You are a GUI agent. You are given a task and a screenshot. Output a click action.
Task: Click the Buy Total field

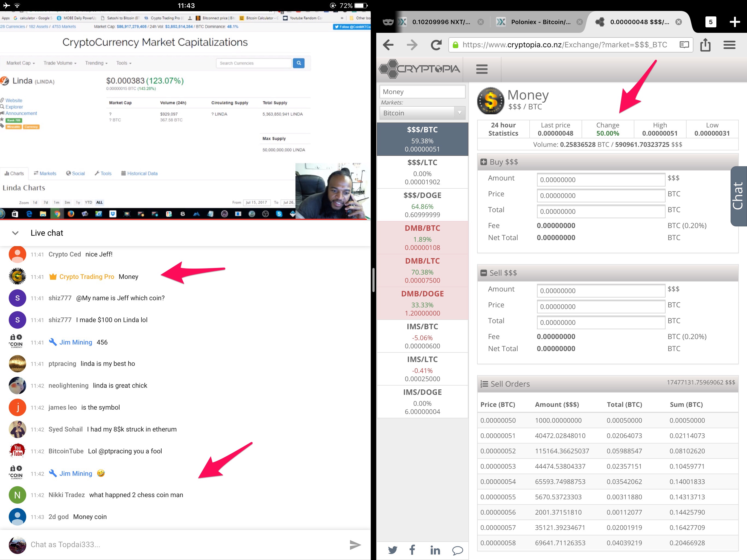(601, 211)
